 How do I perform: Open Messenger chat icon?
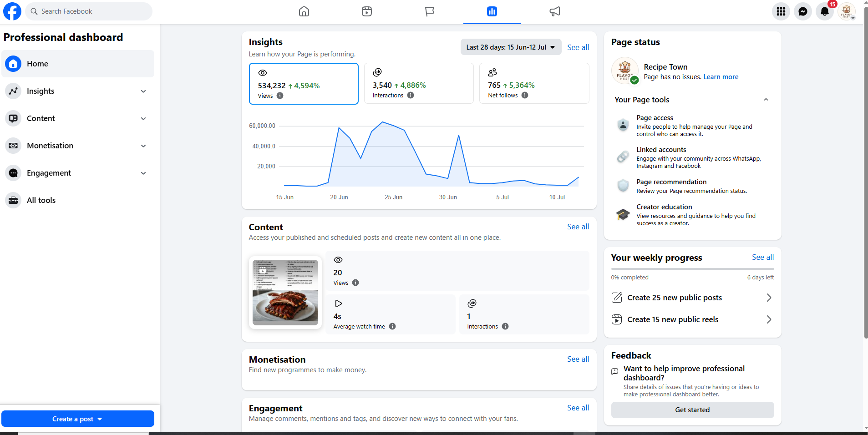tap(803, 11)
